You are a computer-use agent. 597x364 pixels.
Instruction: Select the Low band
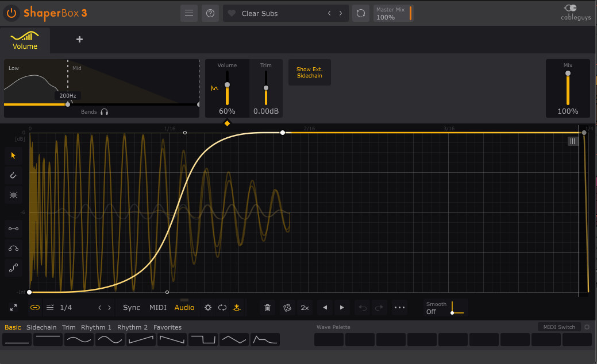pyautogui.click(x=14, y=68)
